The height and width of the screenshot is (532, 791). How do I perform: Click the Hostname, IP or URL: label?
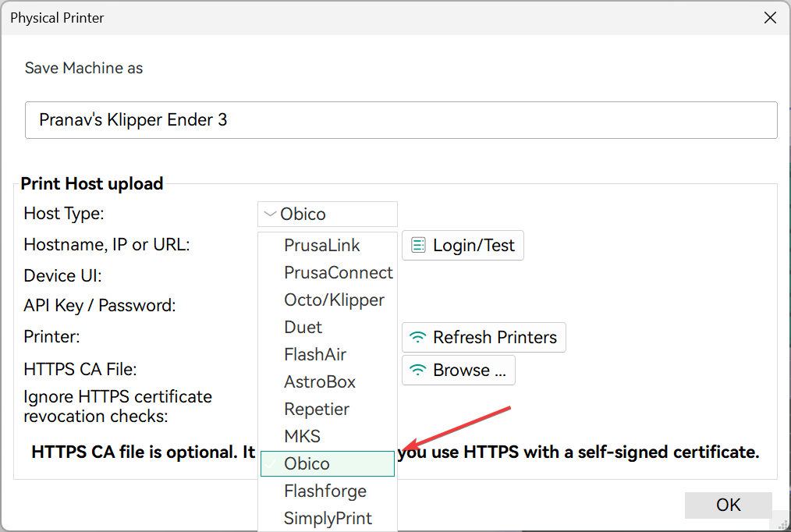point(106,245)
